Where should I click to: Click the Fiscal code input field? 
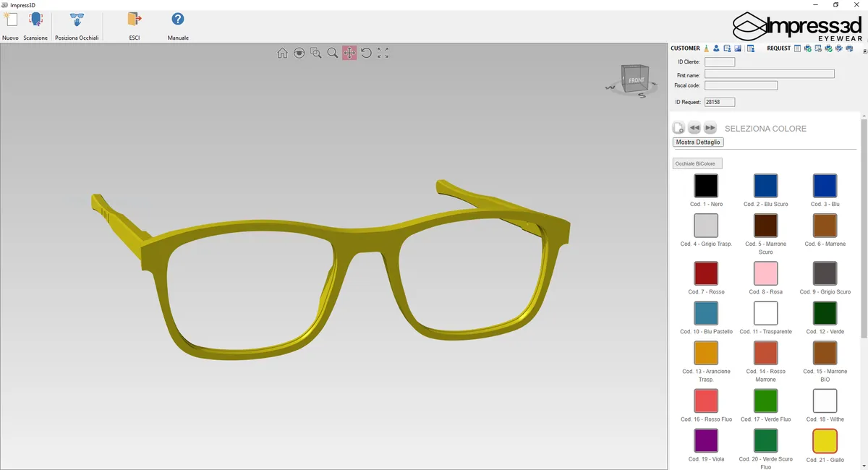pyautogui.click(x=741, y=85)
